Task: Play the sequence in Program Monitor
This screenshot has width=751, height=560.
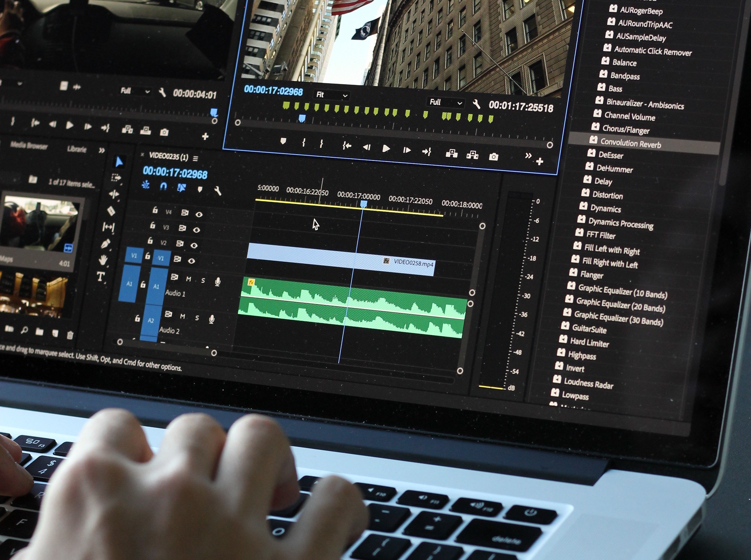Action: pos(386,148)
